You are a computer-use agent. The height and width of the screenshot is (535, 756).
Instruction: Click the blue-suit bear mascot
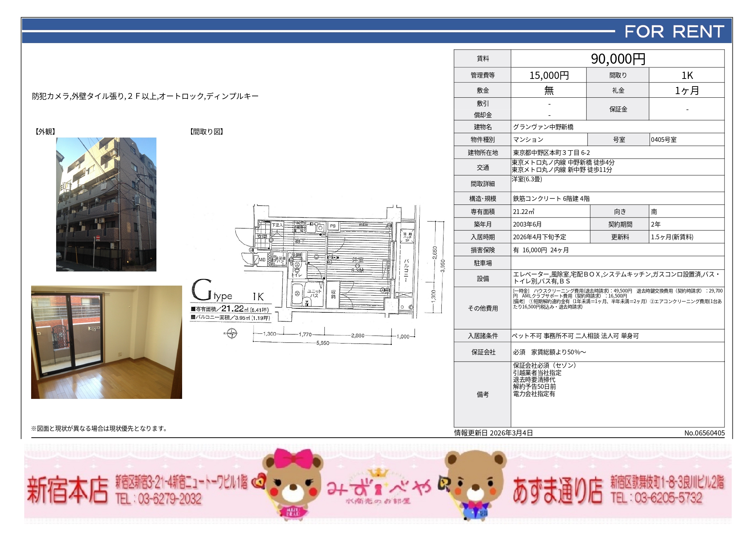pyautogui.click(x=475, y=484)
